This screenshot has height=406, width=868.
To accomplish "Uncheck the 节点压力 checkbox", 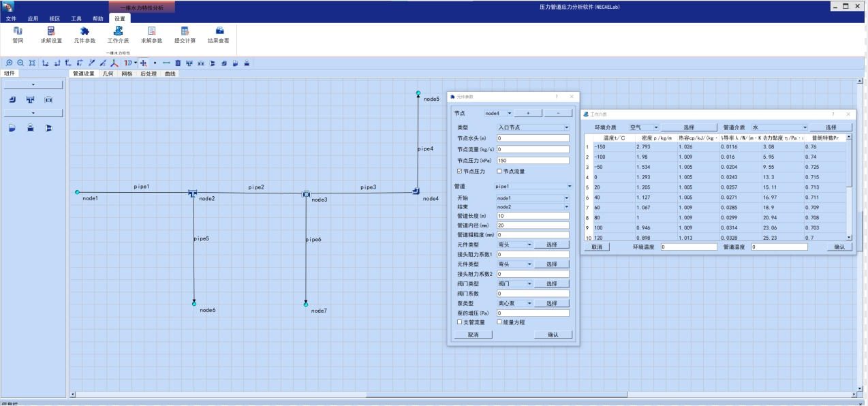I will pos(460,171).
